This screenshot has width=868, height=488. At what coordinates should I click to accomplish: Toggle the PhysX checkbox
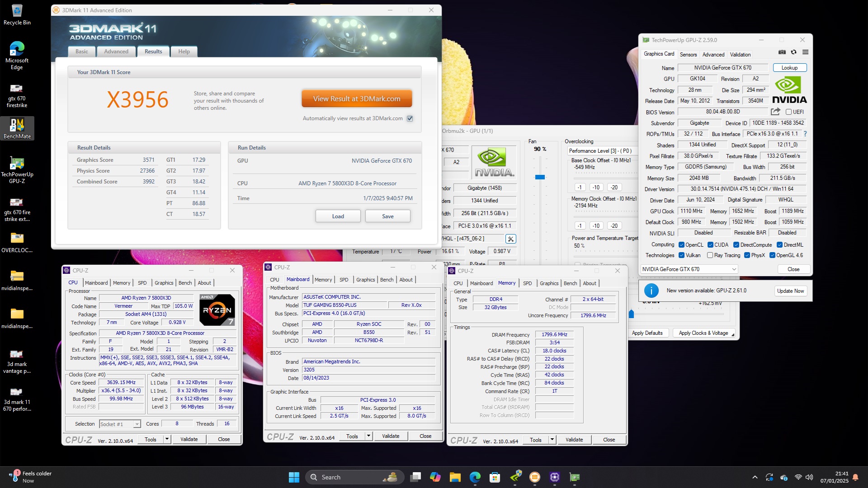pyautogui.click(x=747, y=255)
